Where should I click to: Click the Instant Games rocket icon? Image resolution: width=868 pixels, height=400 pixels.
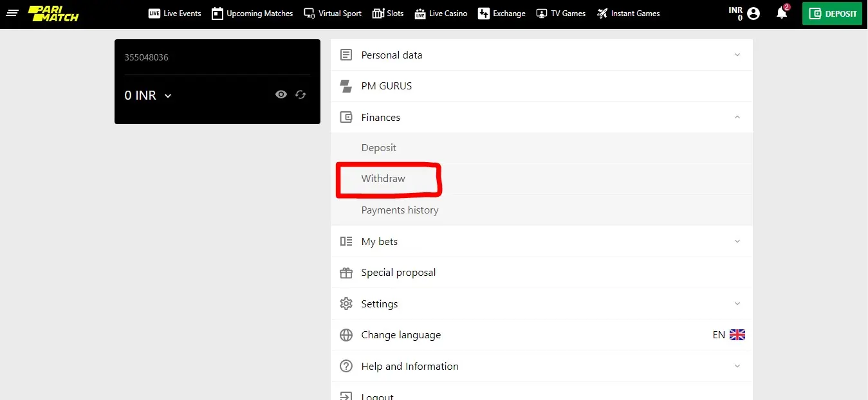coord(602,14)
